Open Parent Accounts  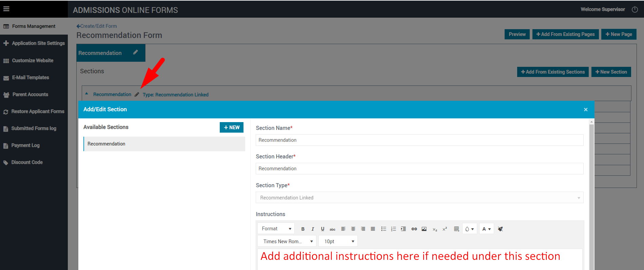34,94
